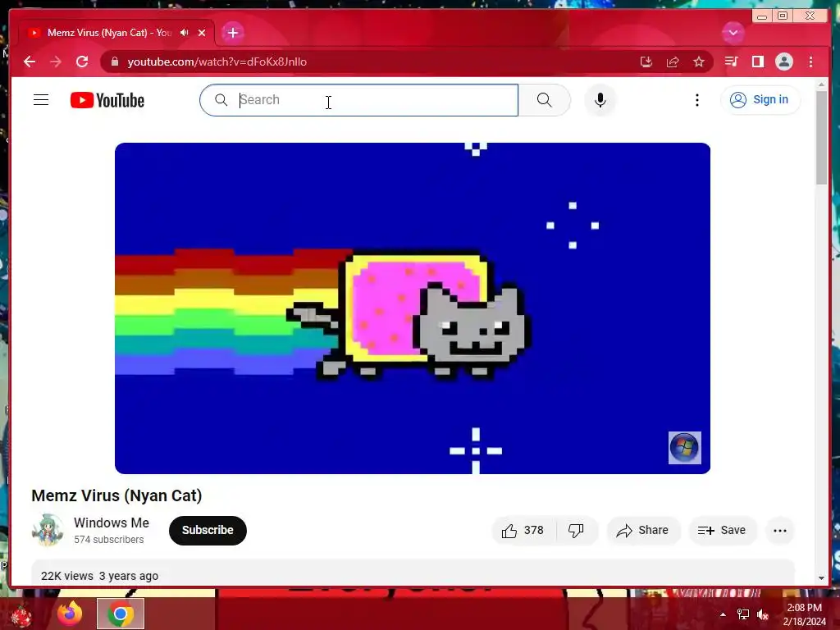840x630 pixels.
Task: Open Chrome three-dot menu
Action: (x=810, y=62)
